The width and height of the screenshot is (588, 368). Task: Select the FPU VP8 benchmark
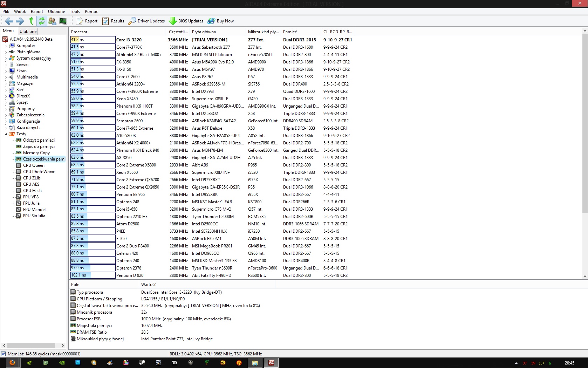(x=31, y=197)
